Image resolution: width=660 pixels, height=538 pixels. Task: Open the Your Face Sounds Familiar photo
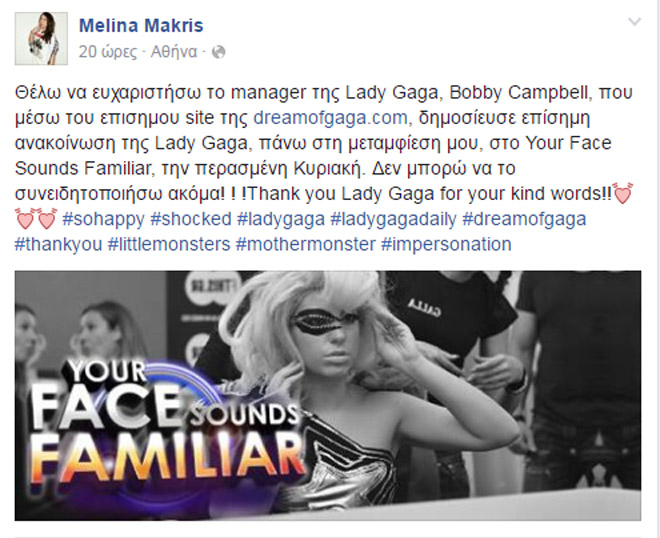(328, 396)
